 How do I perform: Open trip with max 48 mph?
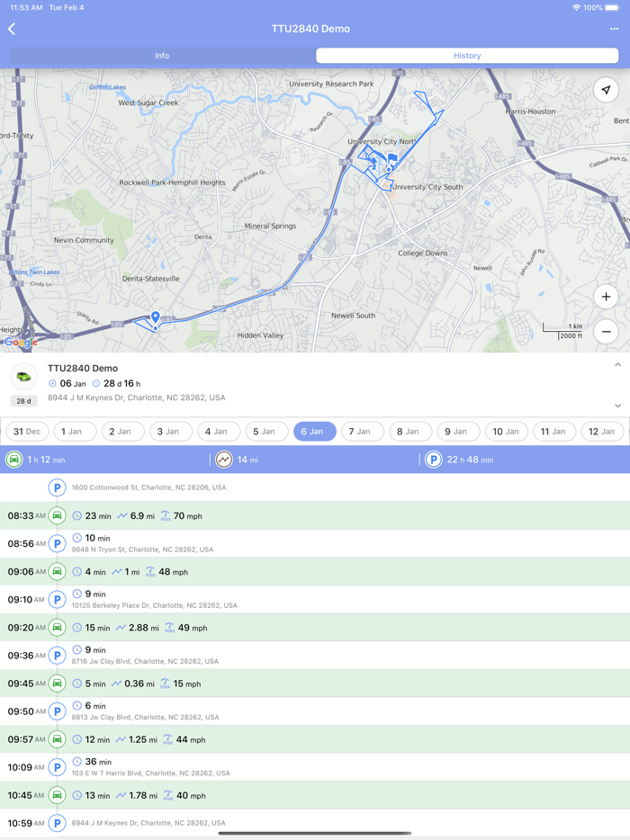(x=315, y=572)
